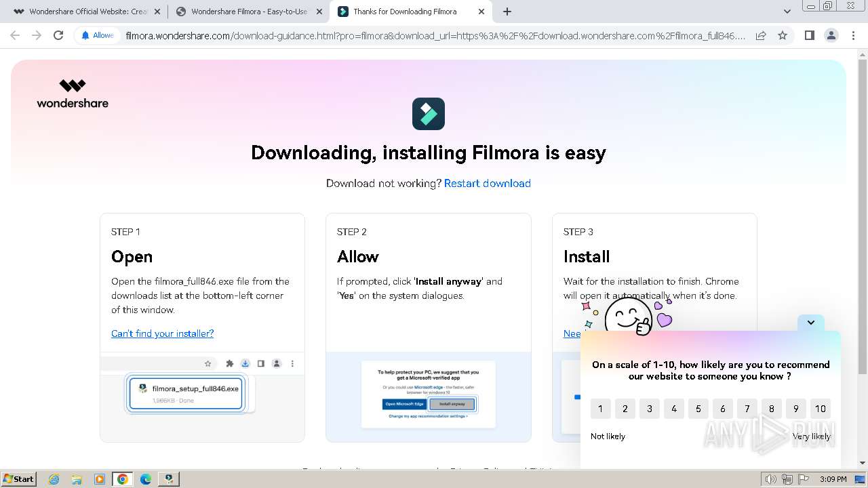Bookmark this page with the star icon

[783, 35]
